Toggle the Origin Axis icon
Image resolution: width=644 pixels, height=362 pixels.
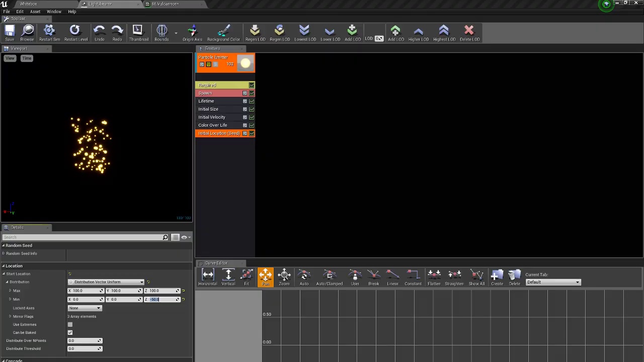click(192, 33)
